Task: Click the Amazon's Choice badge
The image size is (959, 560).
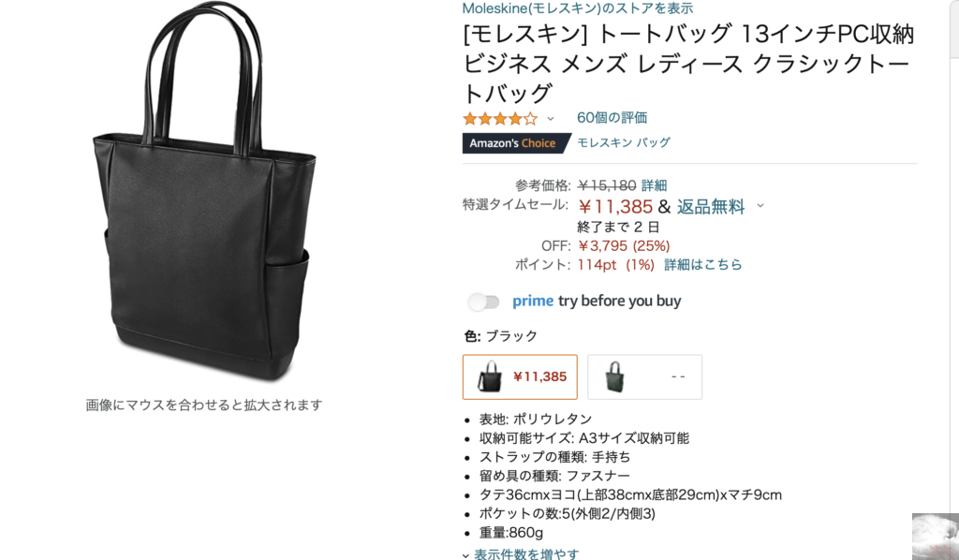Action: point(516,143)
